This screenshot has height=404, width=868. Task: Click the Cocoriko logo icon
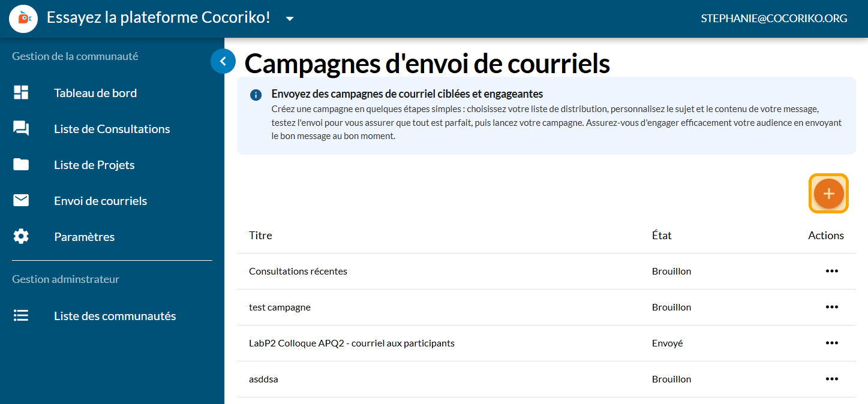click(x=23, y=19)
